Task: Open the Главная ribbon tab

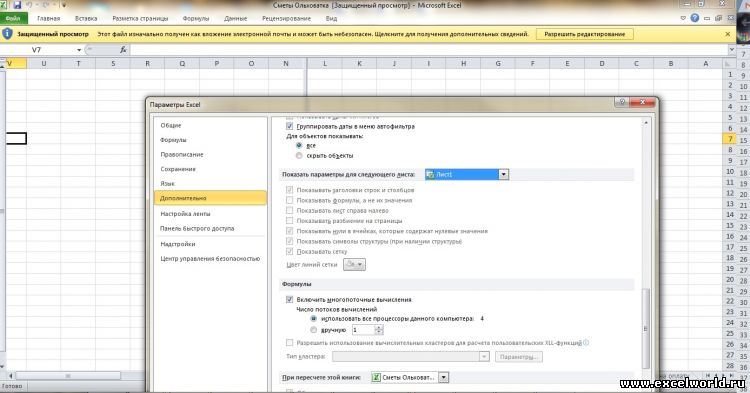Action: pyautogui.click(x=48, y=19)
